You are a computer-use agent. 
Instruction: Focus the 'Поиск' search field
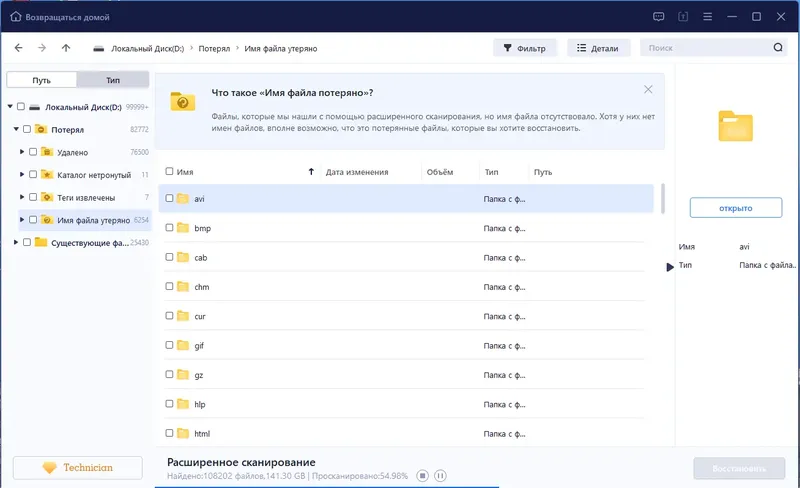(x=707, y=47)
